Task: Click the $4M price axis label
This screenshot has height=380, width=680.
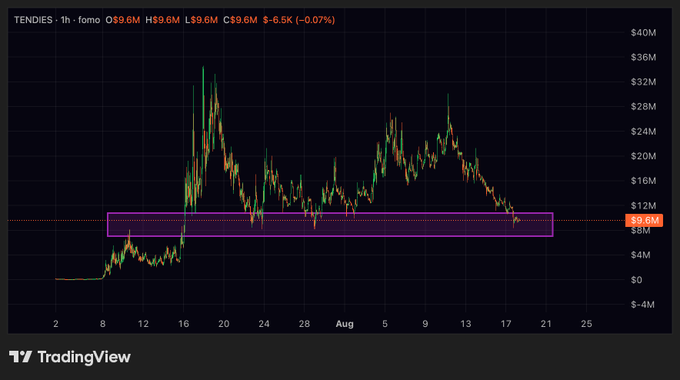Action: [641, 255]
